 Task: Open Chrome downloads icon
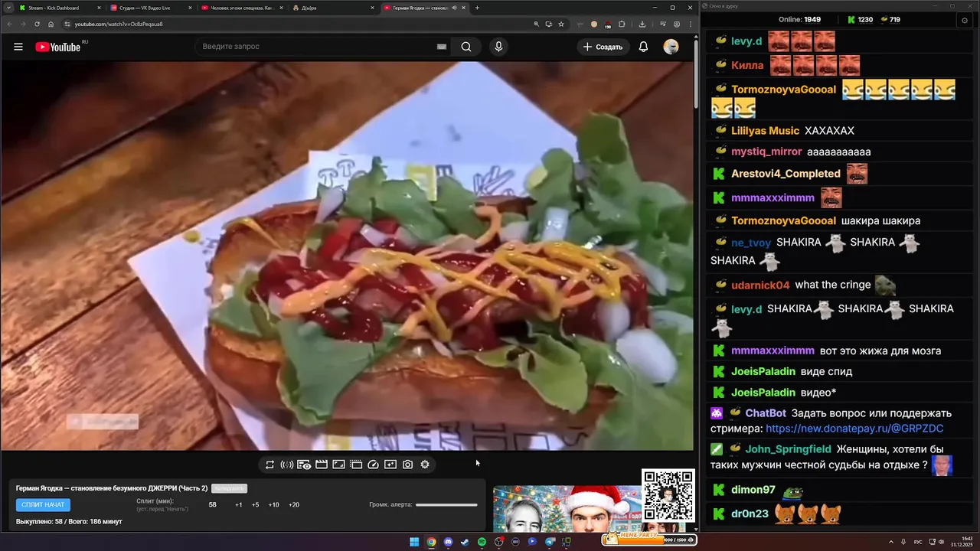pos(642,24)
